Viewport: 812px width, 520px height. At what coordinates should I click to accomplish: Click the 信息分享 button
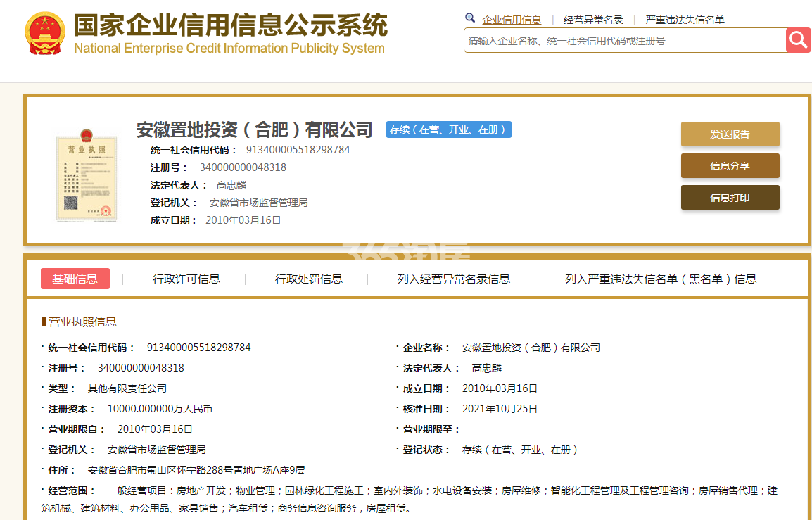coord(730,166)
